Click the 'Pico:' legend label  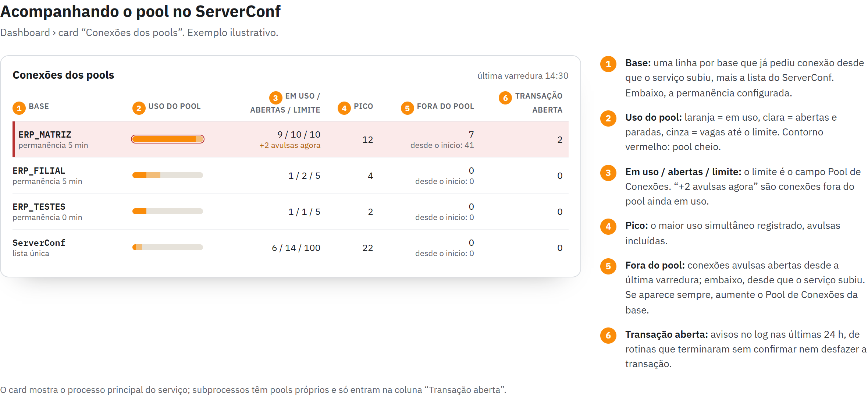coord(637,226)
